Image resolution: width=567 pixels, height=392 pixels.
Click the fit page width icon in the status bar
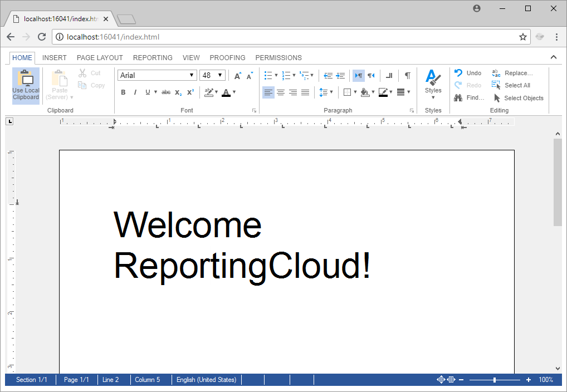click(x=451, y=380)
